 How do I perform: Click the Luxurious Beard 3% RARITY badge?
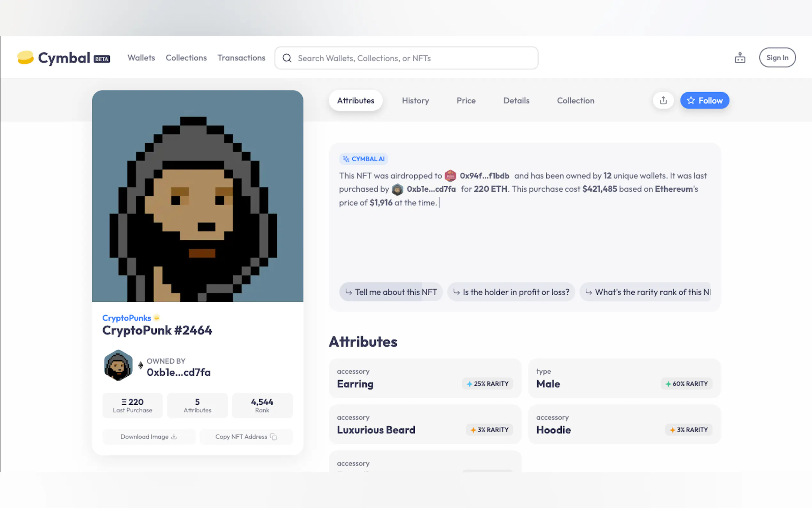[489, 430]
